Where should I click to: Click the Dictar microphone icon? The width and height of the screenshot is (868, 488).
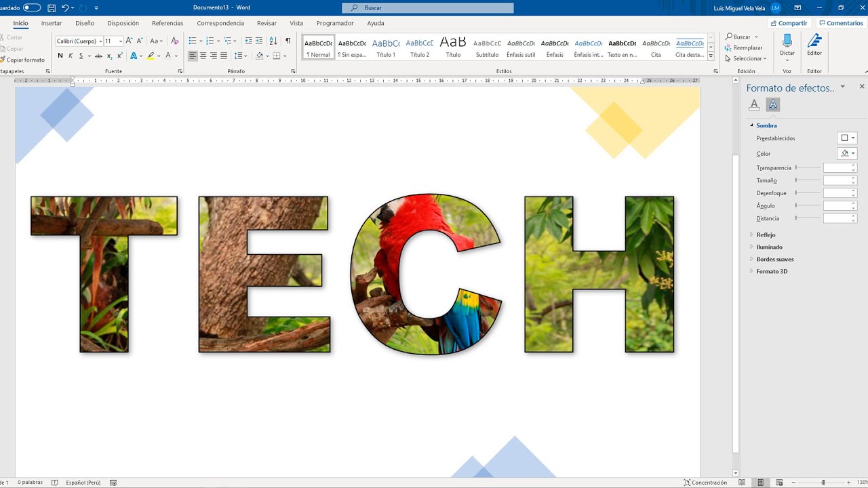[x=787, y=41]
